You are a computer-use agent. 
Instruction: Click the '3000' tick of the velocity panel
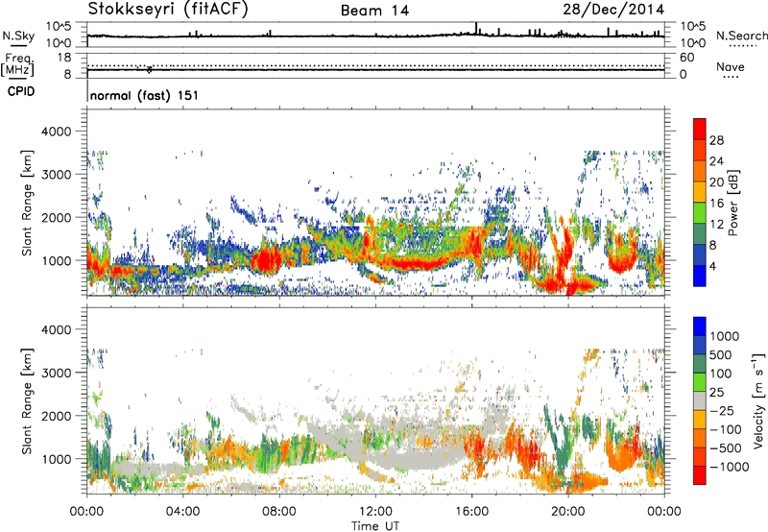pos(56,373)
